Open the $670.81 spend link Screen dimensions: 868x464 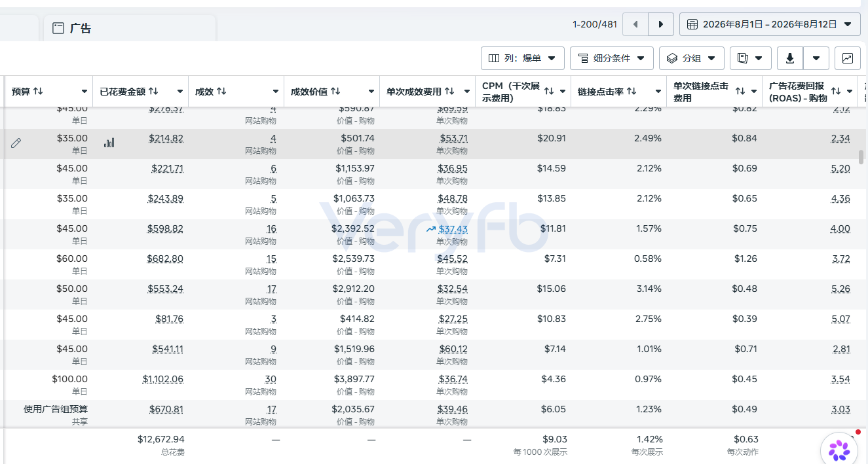(x=166, y=409)
